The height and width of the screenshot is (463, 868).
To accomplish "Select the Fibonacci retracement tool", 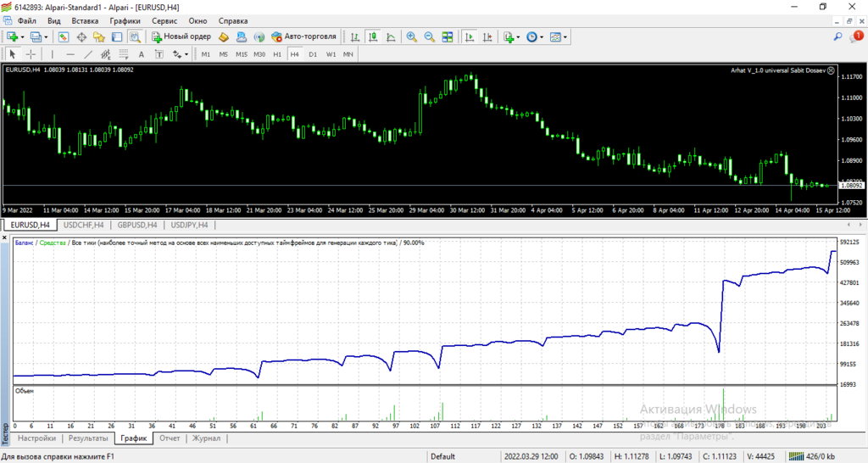I will click(x=124, y=54).
